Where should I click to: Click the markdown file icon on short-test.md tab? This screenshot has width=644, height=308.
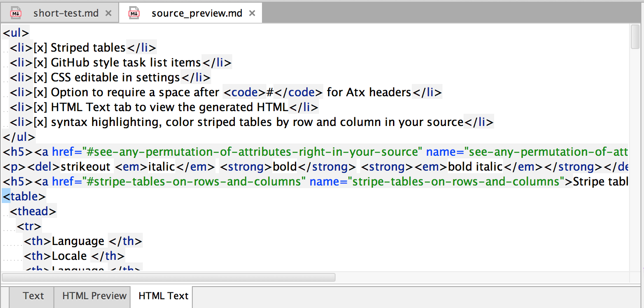click(x=16, y=13)
